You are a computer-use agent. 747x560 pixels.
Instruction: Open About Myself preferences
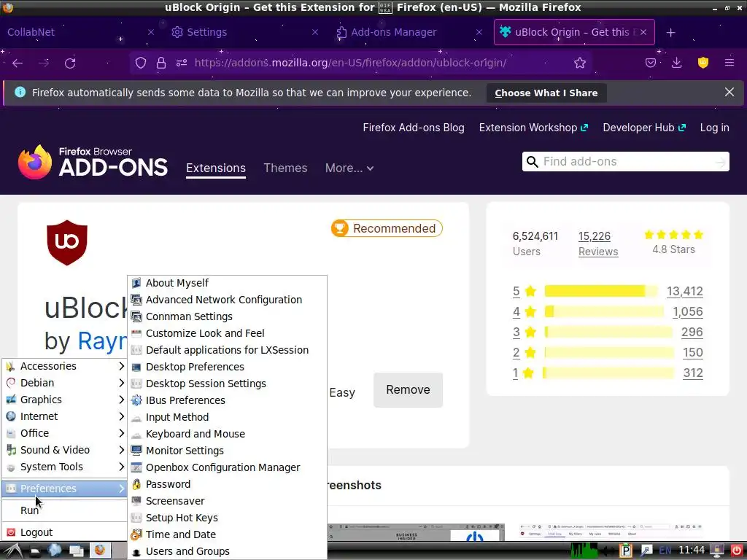point(228,283)
